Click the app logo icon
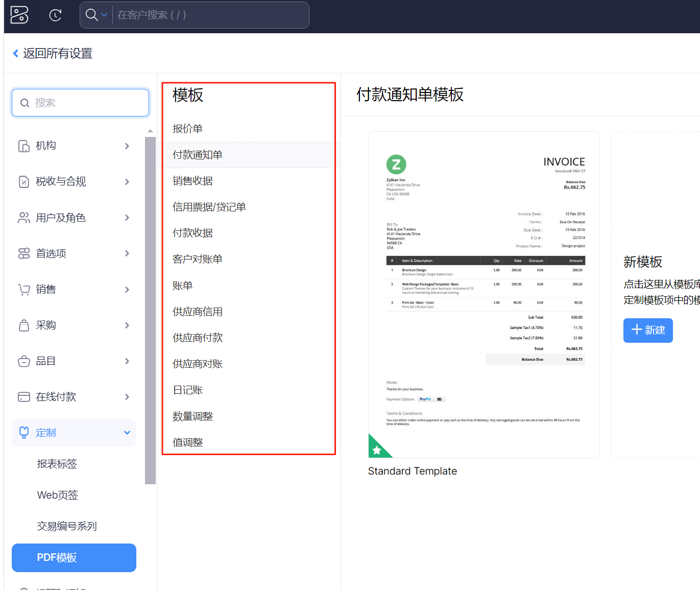The image size is (700, 590). (18, 15)
